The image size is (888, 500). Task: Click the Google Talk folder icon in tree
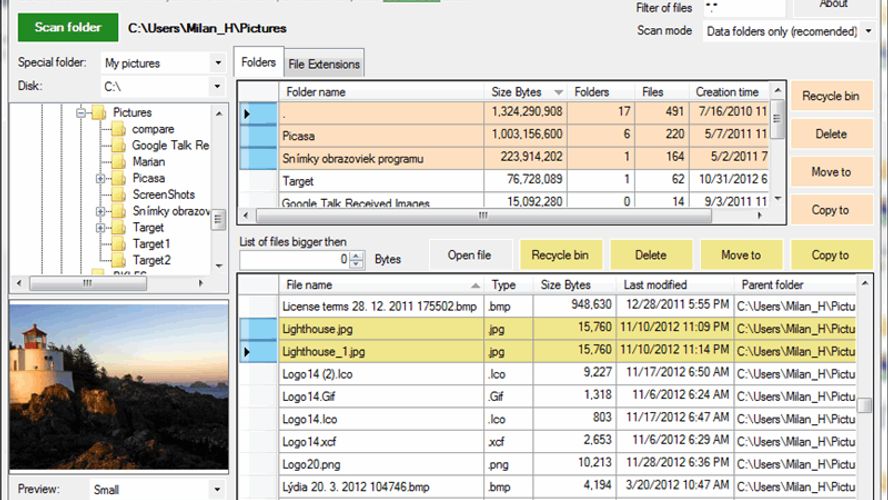coord(119,146)
